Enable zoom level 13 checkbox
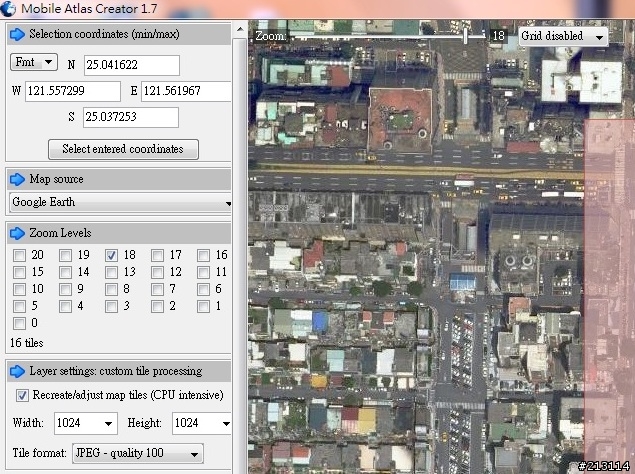The width and height of the screenshot is (635, 474). 111,272
